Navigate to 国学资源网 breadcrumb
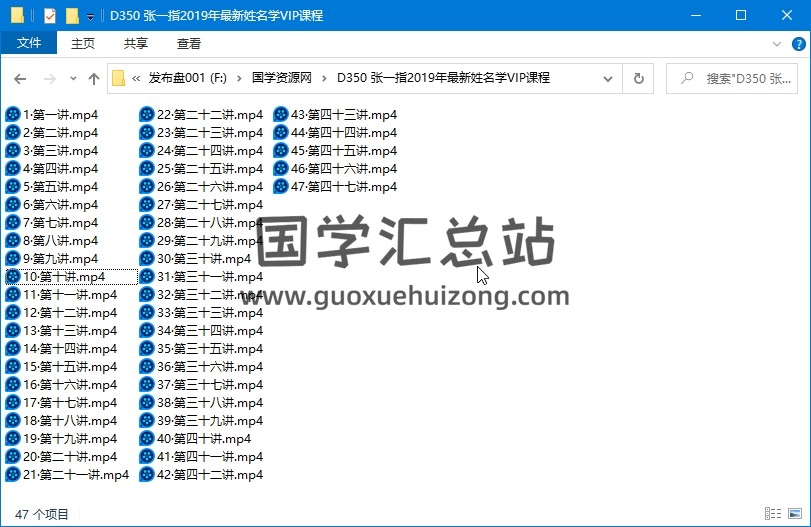811x527 pixels. click(282, 78)
